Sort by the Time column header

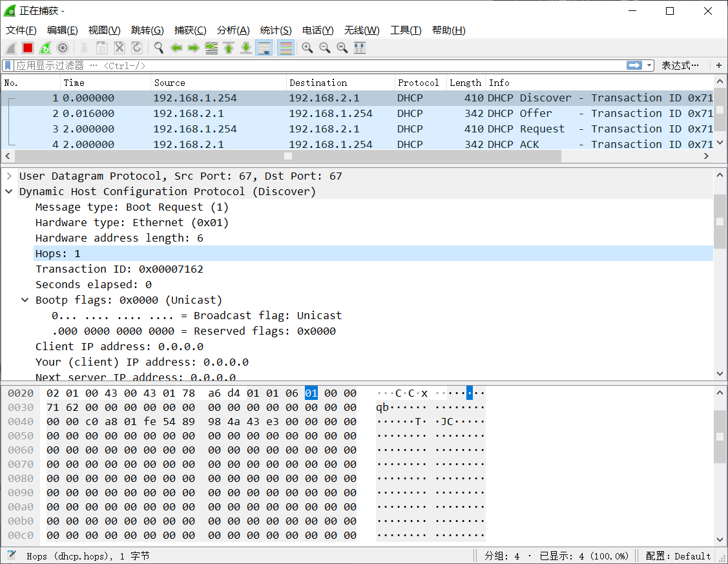point(105,83)
